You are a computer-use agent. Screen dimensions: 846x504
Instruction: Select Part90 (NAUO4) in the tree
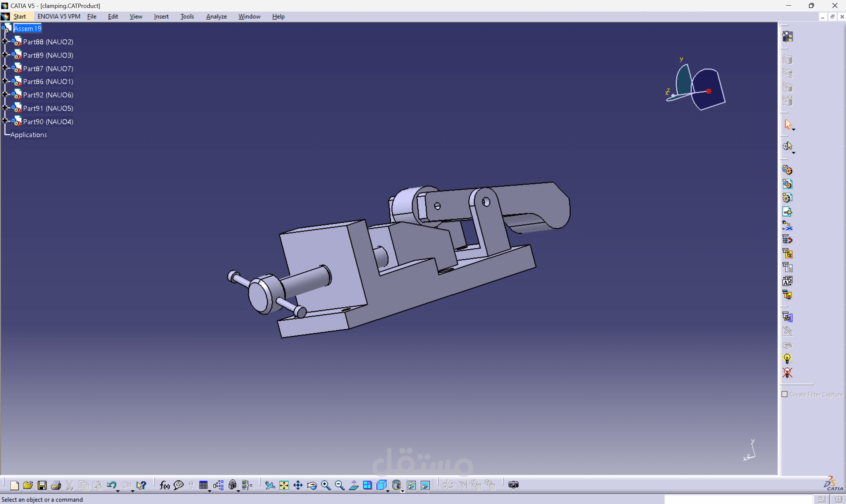pos(48,122)
